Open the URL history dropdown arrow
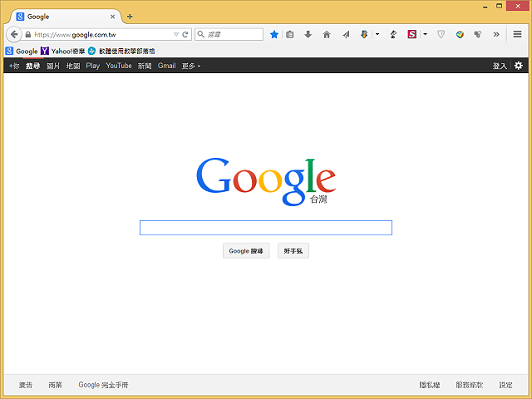The image size is (532, 399). coord(176,35)
